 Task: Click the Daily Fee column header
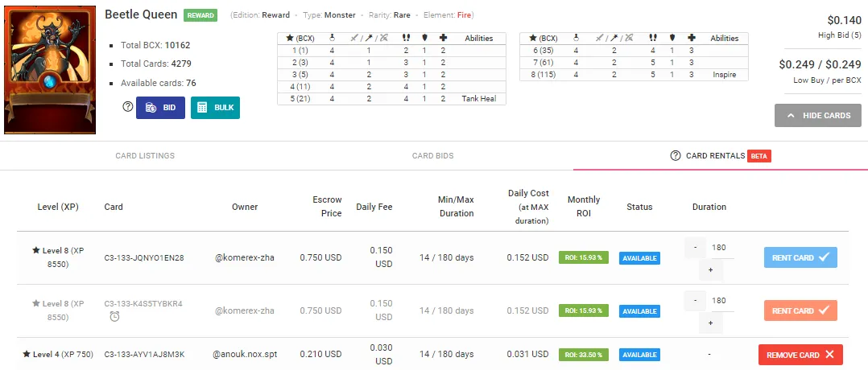pos(374,207)
